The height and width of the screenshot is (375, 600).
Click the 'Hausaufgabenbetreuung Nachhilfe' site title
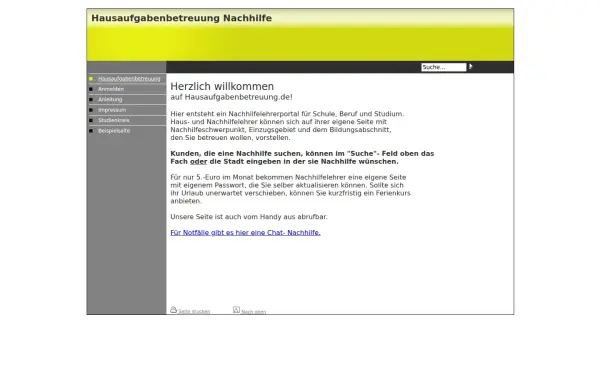[181, 18]
